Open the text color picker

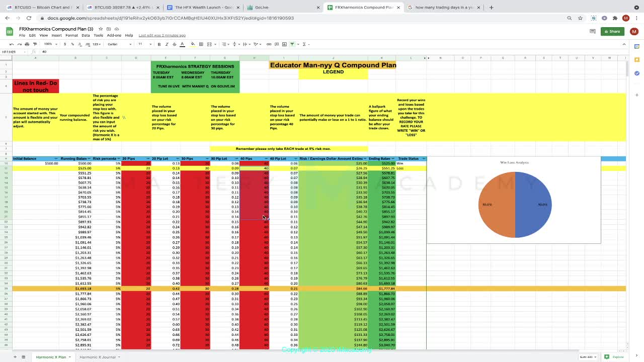point(182,44)
